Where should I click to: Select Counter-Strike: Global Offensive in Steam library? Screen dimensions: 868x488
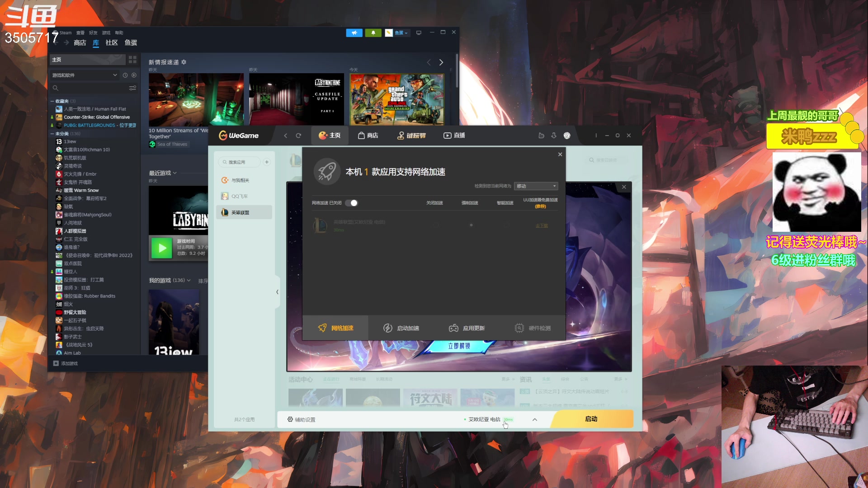pyautogui.click(x=97, y=117)
